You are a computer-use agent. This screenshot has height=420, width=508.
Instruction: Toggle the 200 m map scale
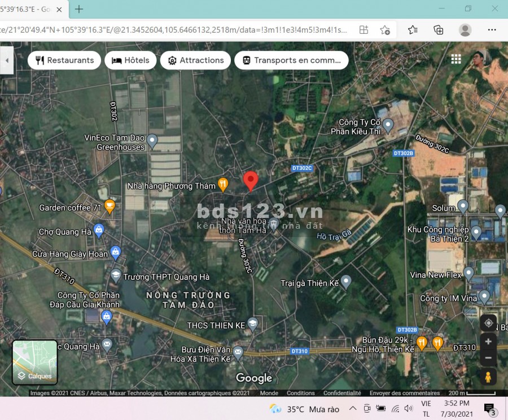(472, 393)
